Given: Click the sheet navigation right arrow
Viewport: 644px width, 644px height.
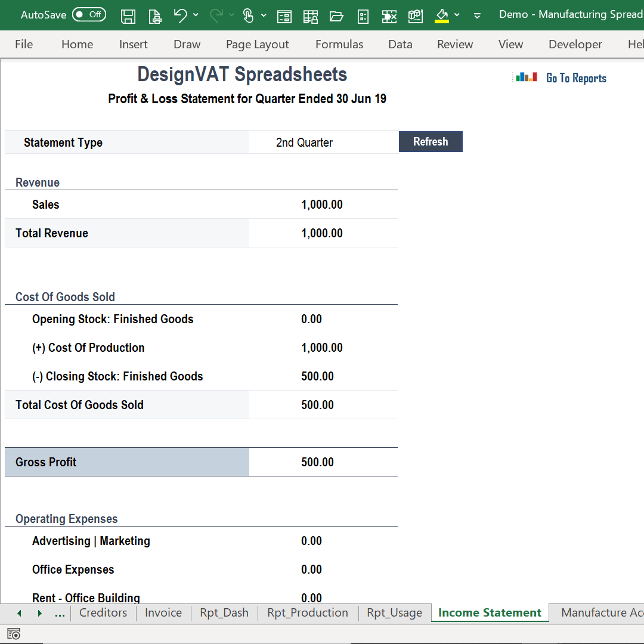Looking at the screenshot, I should (39, 612).
